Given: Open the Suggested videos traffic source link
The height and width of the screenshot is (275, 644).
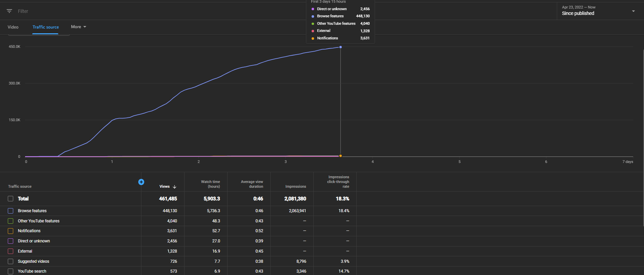Looking at the screenshot, I should (x=34, y=261).
